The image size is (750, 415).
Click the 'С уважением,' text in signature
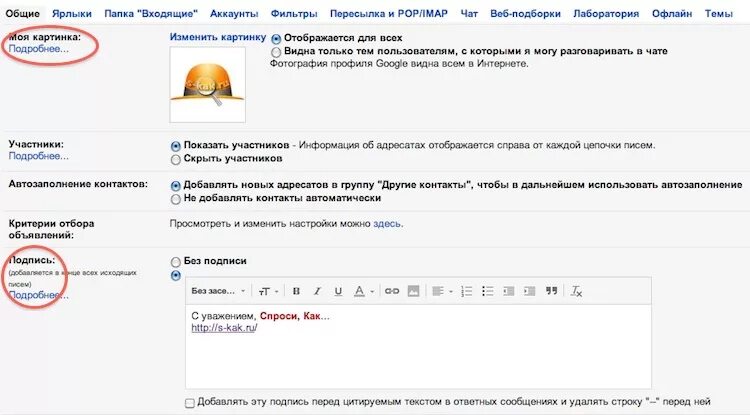coord(223,316)
